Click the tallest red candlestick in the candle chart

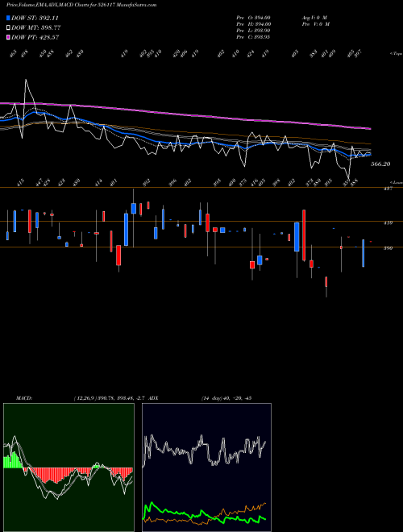pyautogui.click(x=304, y=235)
